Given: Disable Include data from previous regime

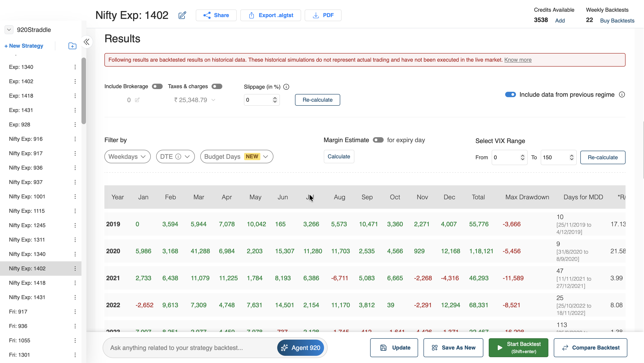Looking at the screenshot, I should [x=510, y=95].
